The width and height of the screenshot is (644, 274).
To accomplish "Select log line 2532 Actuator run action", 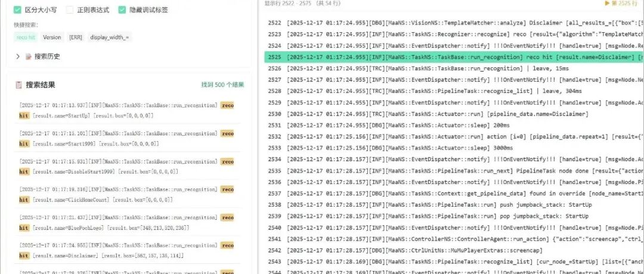I will [x=454, y=136].
